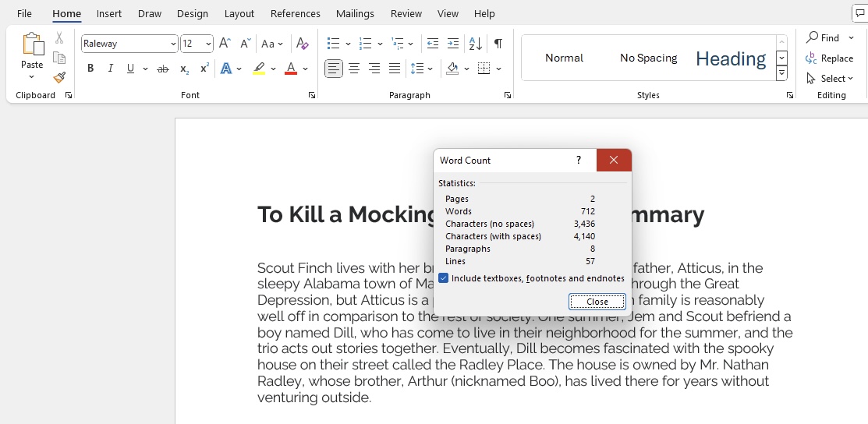Switch to the References tab
Screen dimensions: 868x424
pos(295,13)
